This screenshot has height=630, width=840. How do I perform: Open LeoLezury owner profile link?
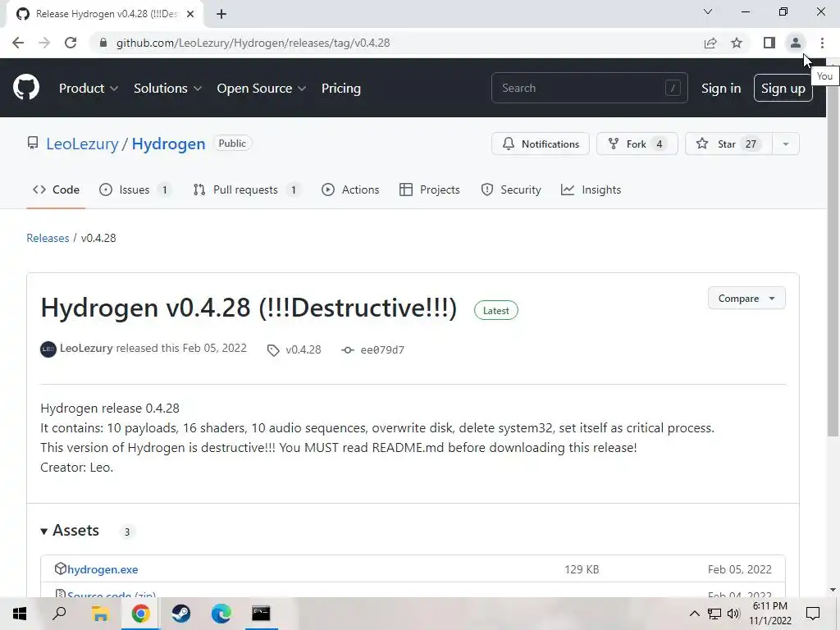pos(82,144)
